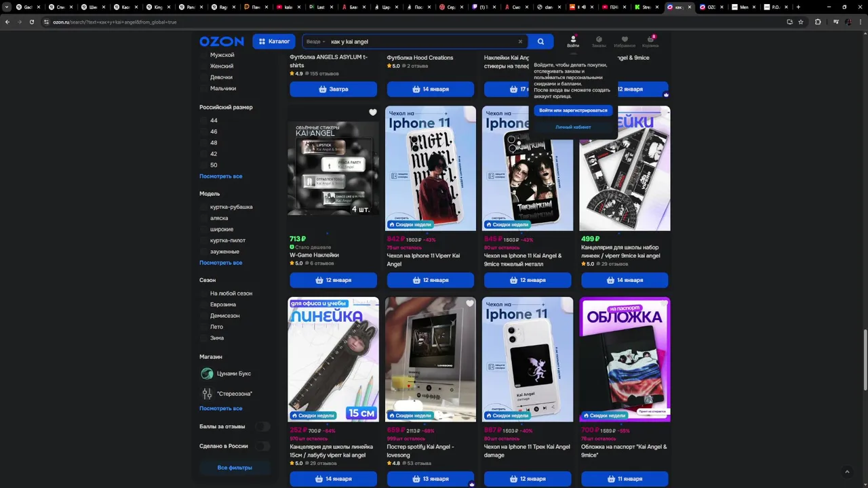868x488 pixels.
Task: Select size 44 checkbox
Action: (203, 121)
